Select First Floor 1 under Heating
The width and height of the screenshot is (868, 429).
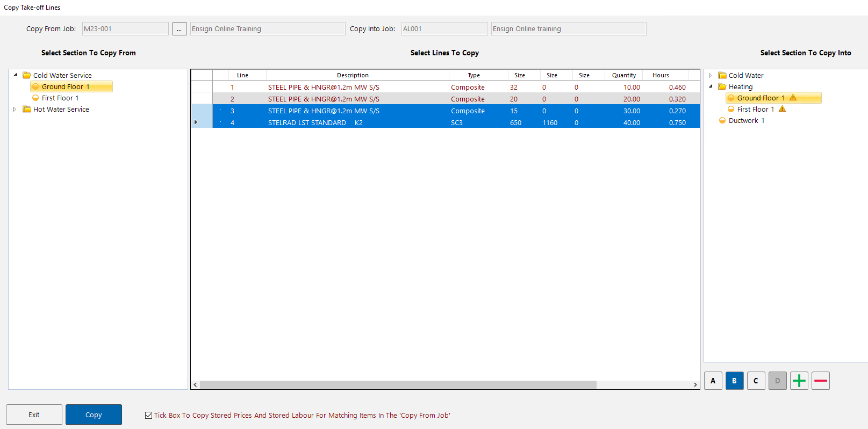pos(756,109)
